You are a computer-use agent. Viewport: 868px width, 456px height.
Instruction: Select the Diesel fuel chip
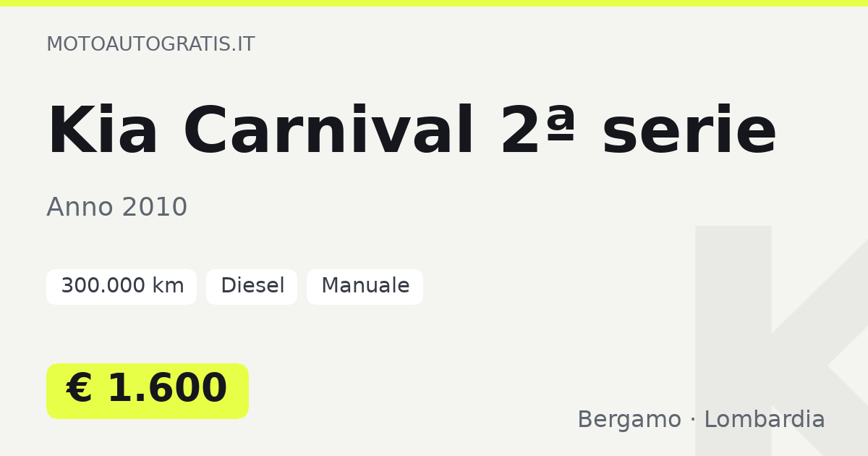click(x=252, y=287)
